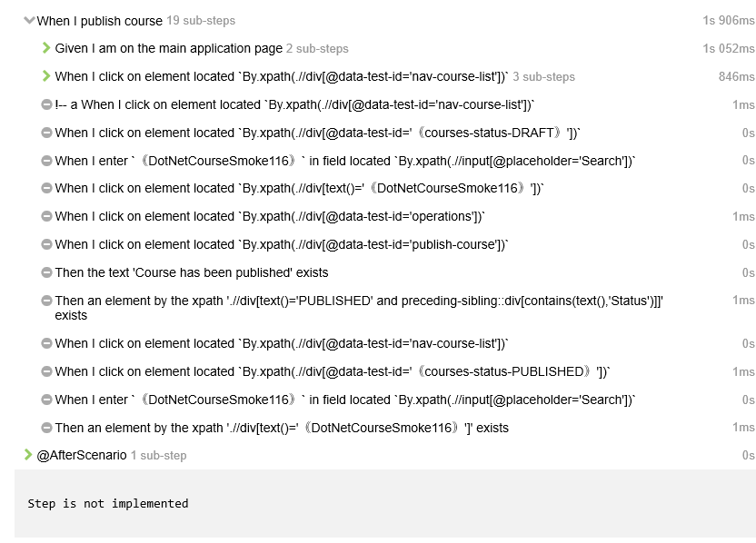Expand the nav-course-list click step with 3 sub-steps

click(x=45, y=76)
